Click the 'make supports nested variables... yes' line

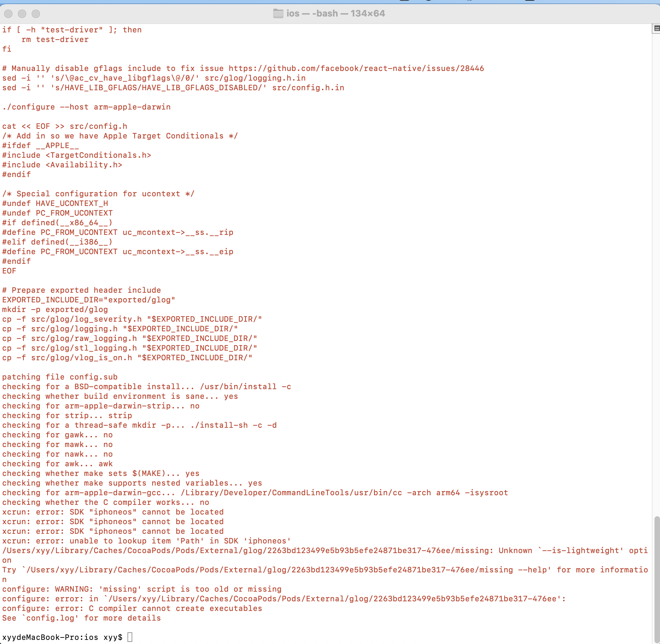[x=132, y=483]
